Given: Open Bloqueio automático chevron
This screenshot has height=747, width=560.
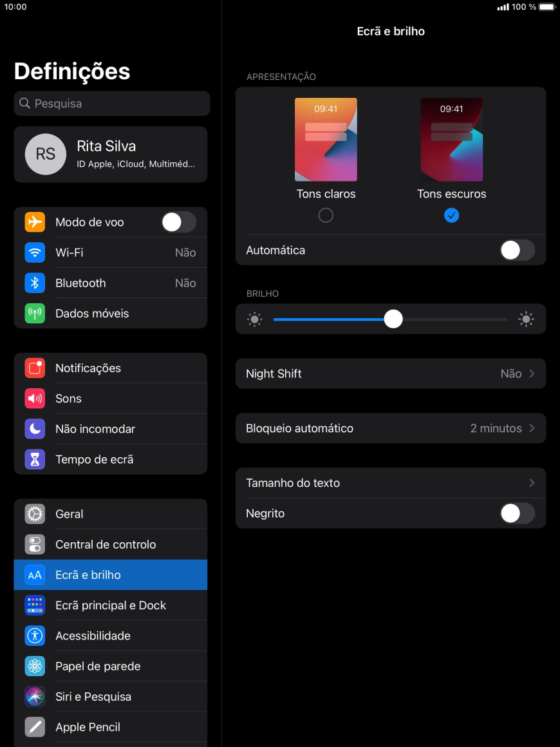Looking at the screenshot, I should pyautogui.click(x=532, y=428).
